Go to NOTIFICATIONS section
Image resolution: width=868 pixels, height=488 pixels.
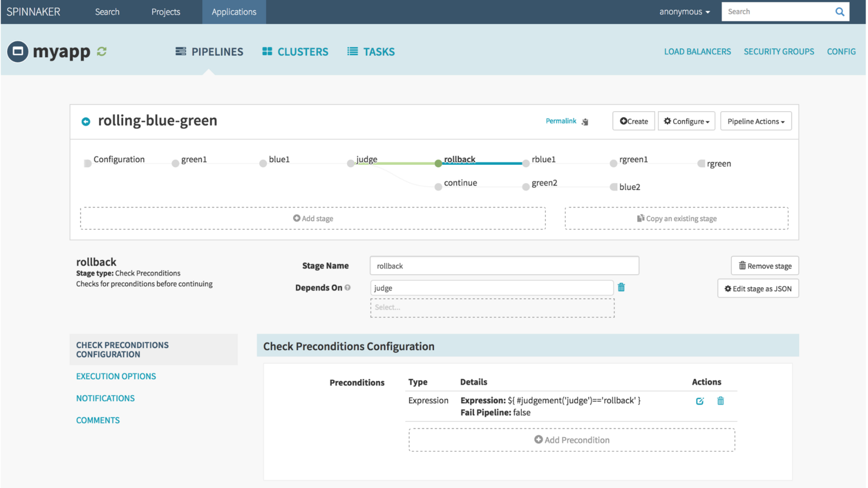(105, 399)
